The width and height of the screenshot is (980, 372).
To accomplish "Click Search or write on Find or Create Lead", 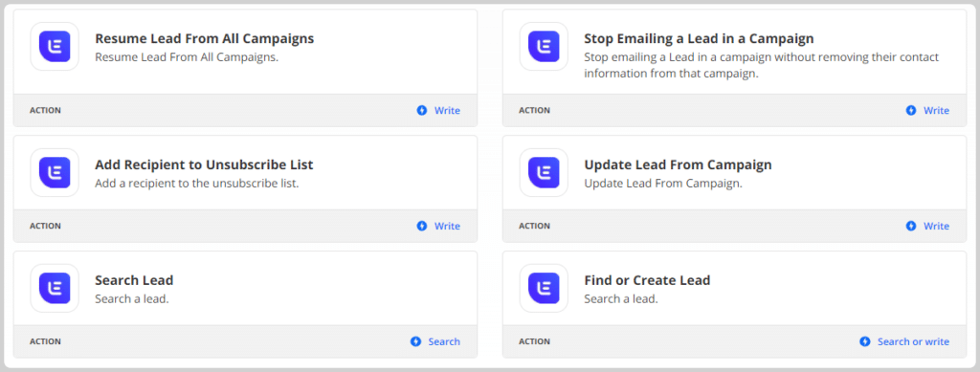I will [913, 341].
